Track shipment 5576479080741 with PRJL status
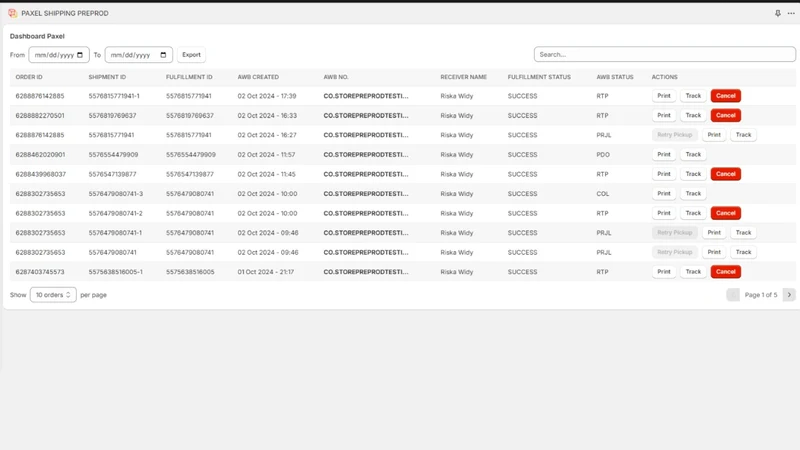The height and width of the screenshot is (450, 800). 743,252
